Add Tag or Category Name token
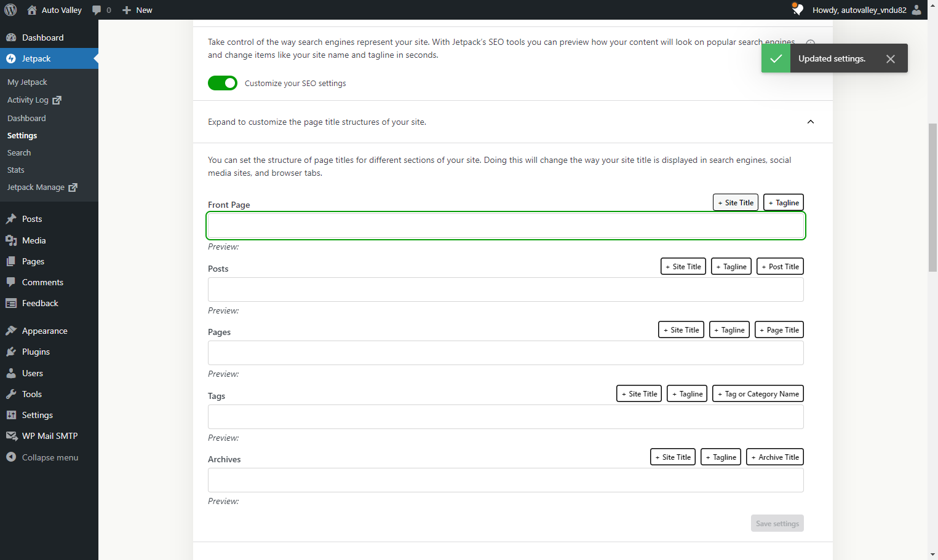 758,393
